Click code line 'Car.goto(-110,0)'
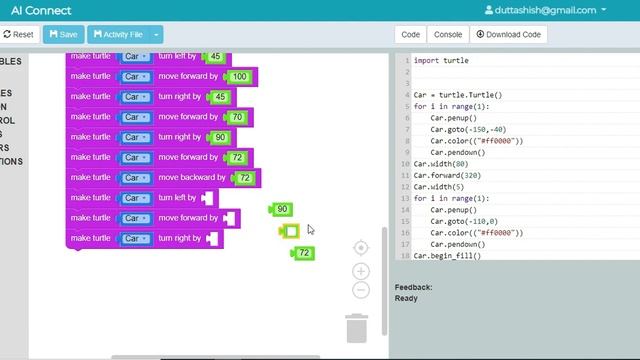This screenshot has height=360, width=640. pyautogui.click(x=464, y=222)
